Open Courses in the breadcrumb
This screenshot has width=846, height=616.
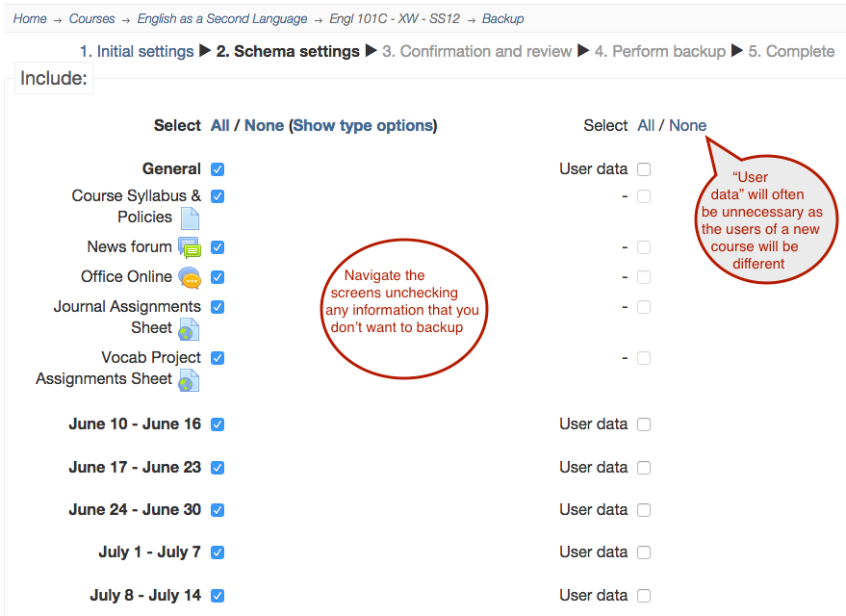point(91,19)
